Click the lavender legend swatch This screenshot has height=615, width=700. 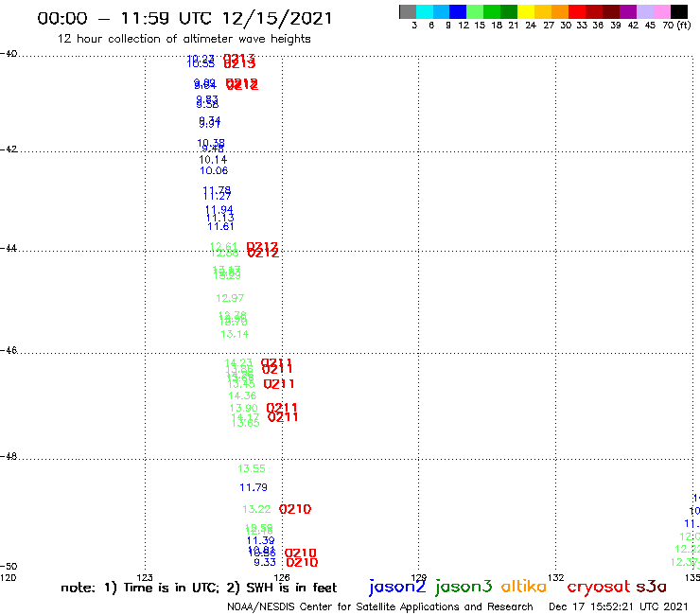[644, 11]
